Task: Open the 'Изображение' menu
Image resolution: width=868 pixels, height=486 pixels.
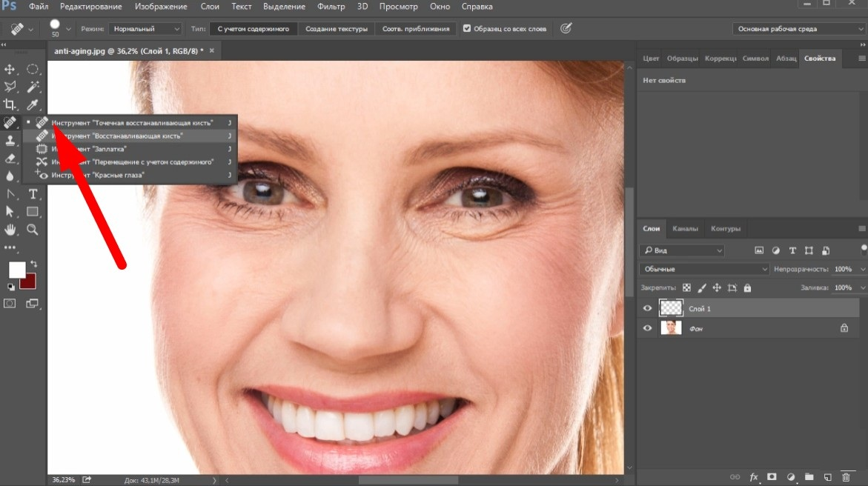Action: 161,7
